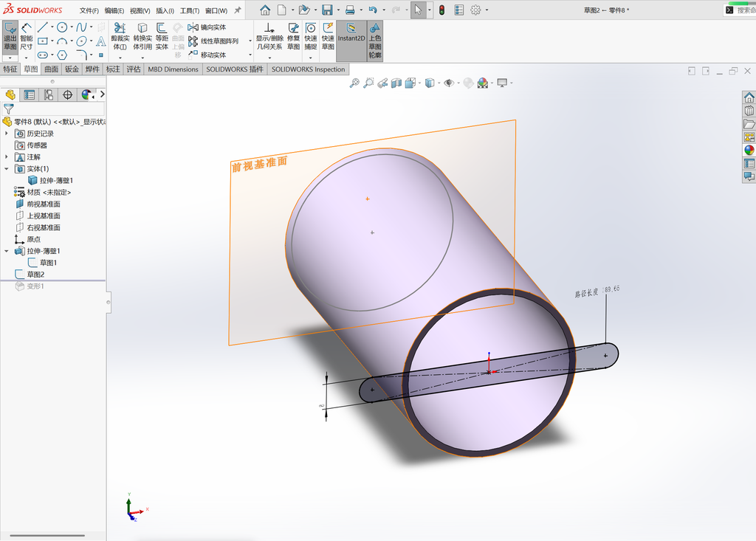
Task: Switch to the SOLIDWORKS Inspection tab
Action: click(x=308, y=69)
